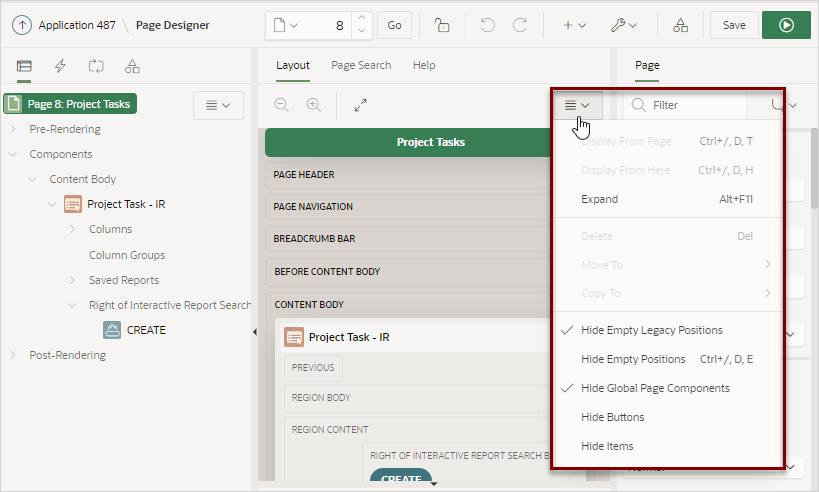Open the Help tab
The width and height of the screenshot is (819, 492).
(424, 65)
